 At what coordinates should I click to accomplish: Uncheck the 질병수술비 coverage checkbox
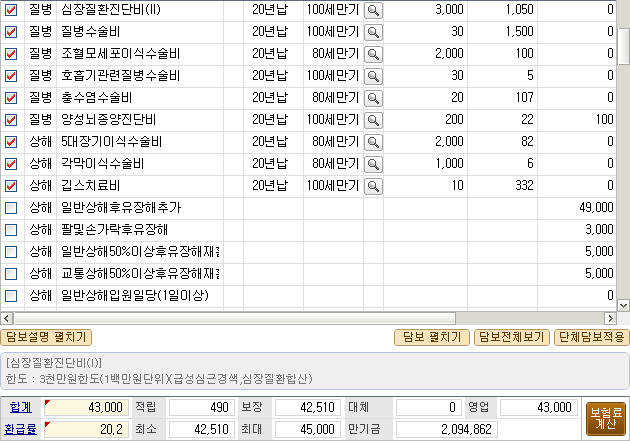tap(11, 32)
